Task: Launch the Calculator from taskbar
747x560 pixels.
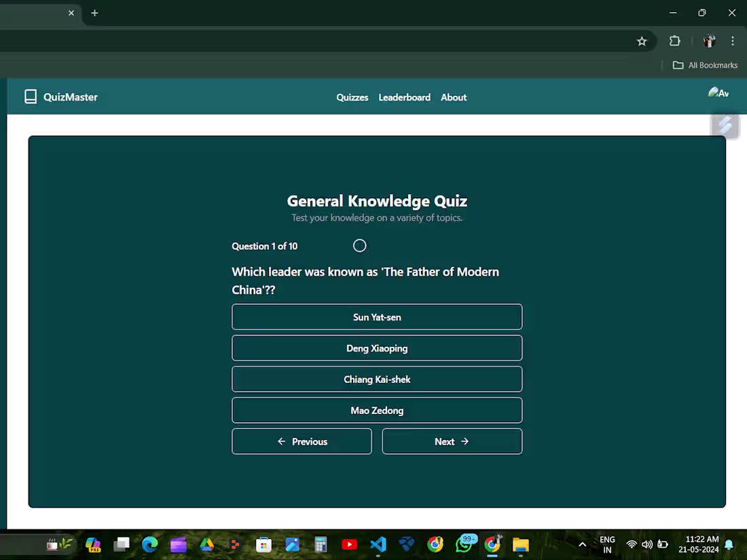Action: coord(321,544)
